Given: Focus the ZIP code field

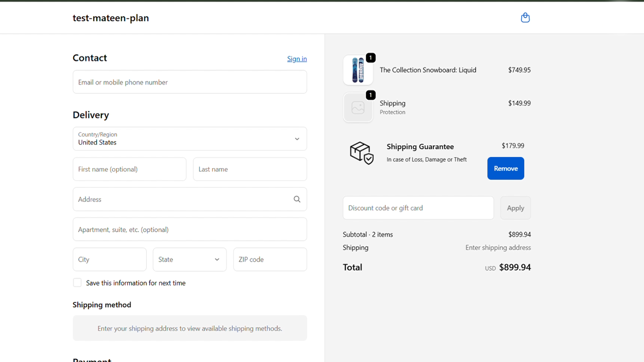Looking at the screenshot, I should pos(270,259).
